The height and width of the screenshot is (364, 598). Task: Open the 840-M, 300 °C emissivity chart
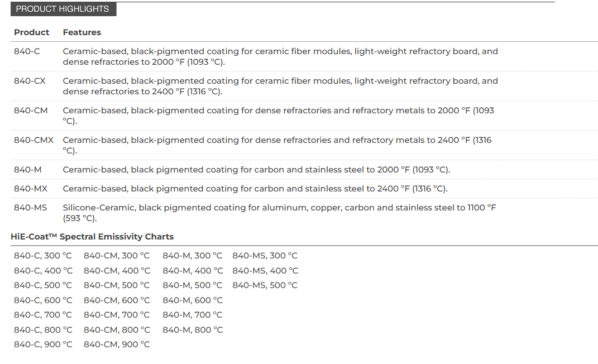point(192,255)
